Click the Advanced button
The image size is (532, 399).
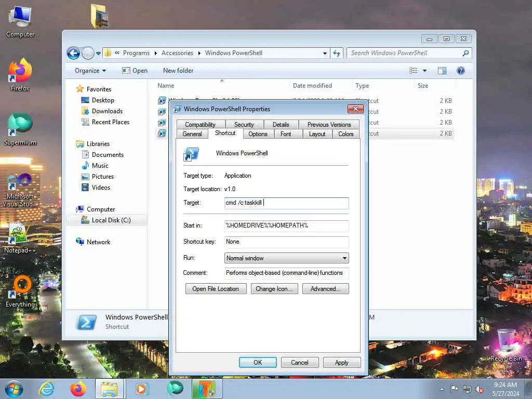(325, 289)
